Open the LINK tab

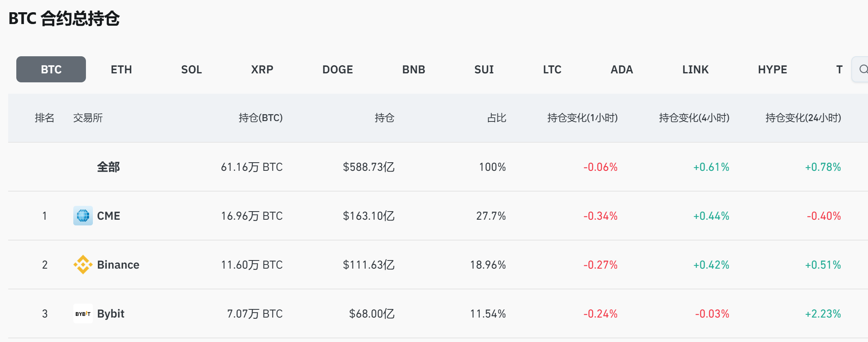[695, 69]
